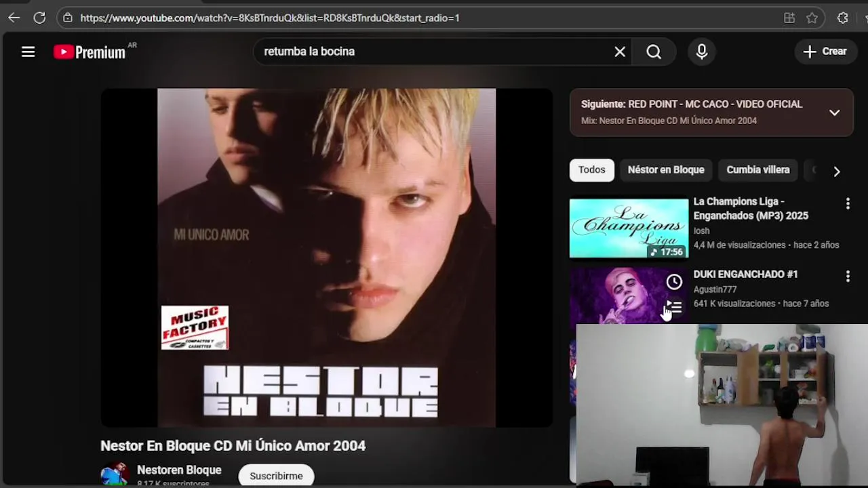Clear the search text with the X

[x=620, y=52]
